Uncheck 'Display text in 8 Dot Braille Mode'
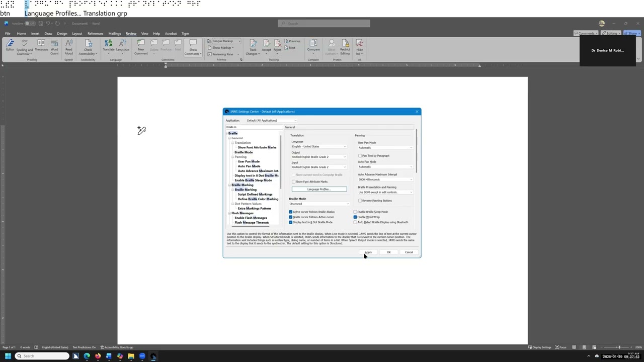This screenshot has width=644, height=362. pos(291,222)
